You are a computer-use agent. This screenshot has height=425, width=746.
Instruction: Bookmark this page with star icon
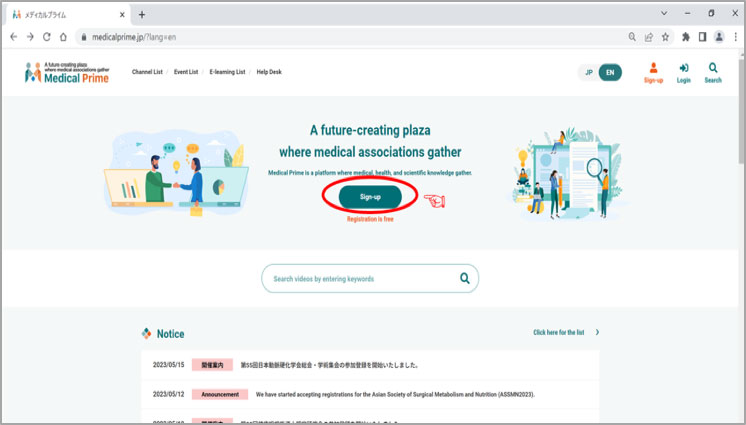[665, 37]
